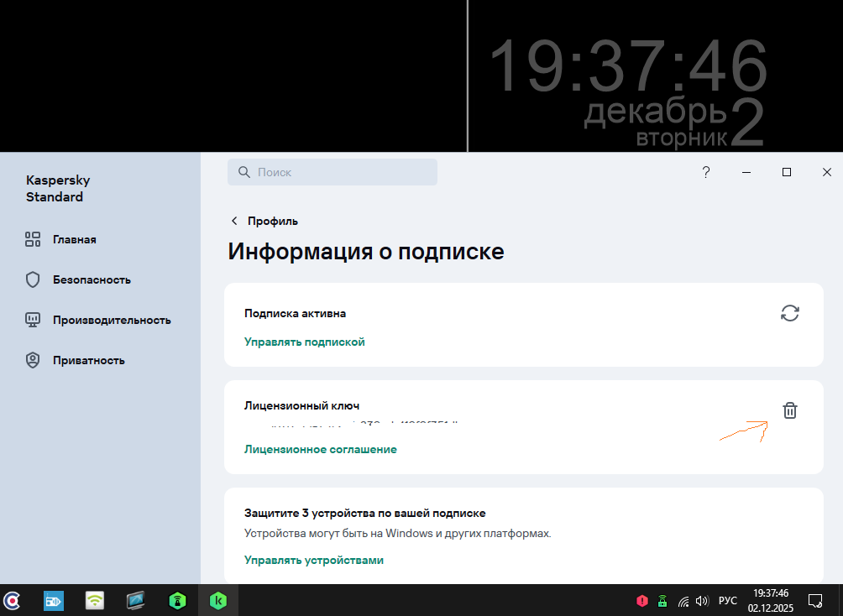Click the Управлять подпиской link
The width and height of the screenshot is (843, 616).
pyautogui.click(x=304, y=342)
